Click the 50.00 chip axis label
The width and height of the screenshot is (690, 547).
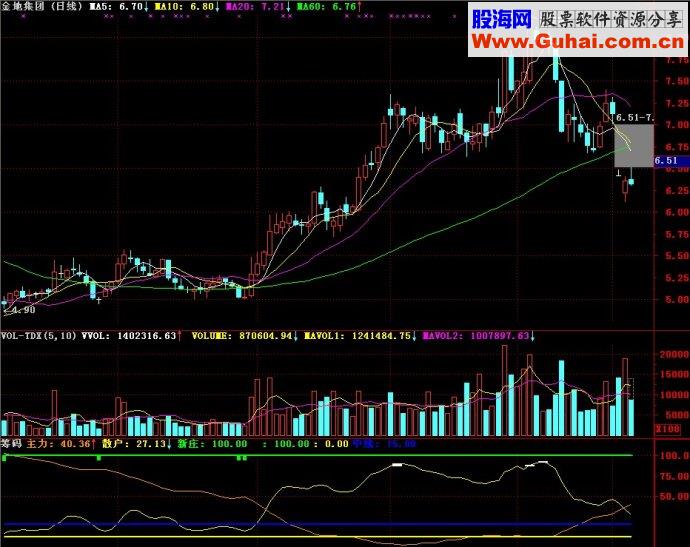click(x=675, y=496)
